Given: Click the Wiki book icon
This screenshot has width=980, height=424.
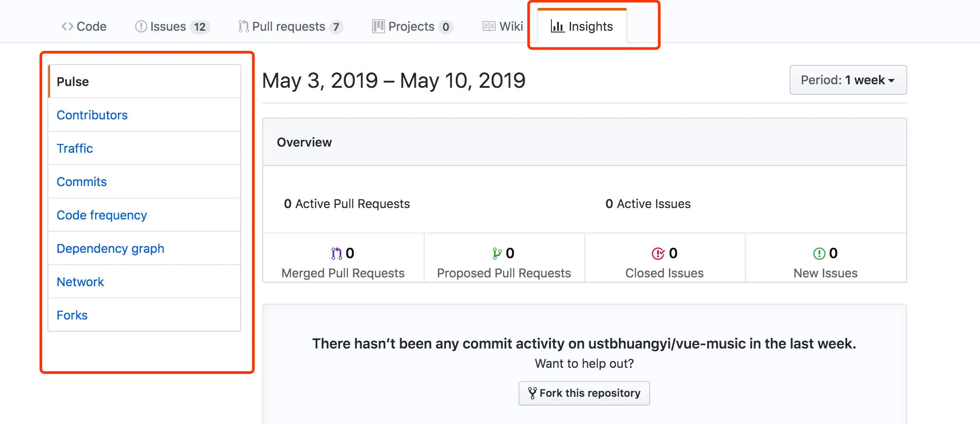Looking at the screenshot, I should (x=489, y=27).
